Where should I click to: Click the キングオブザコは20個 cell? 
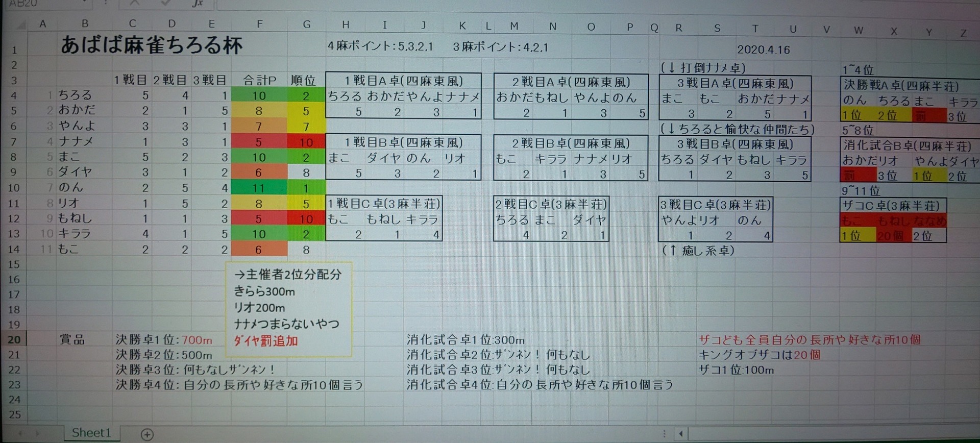759,355
